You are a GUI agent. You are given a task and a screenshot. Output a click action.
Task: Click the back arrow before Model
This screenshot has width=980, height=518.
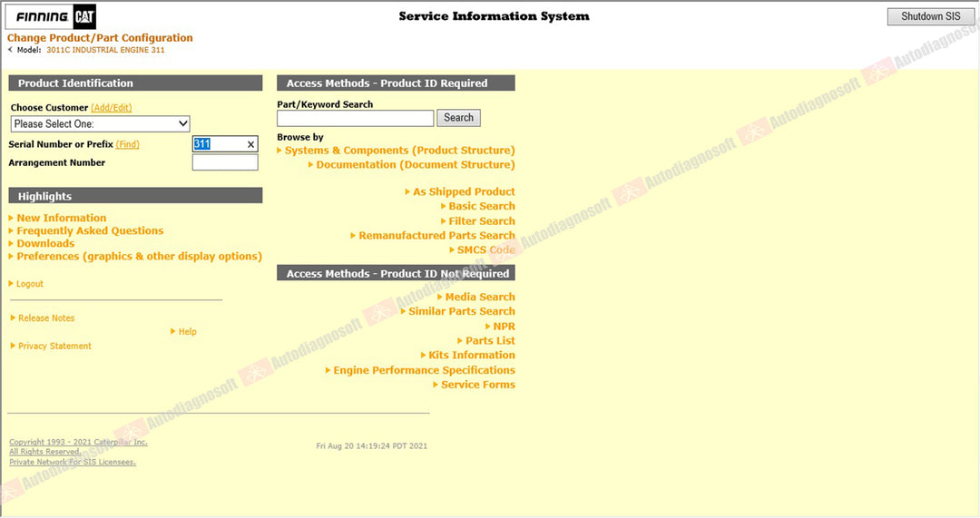click(x=10, y=49)
